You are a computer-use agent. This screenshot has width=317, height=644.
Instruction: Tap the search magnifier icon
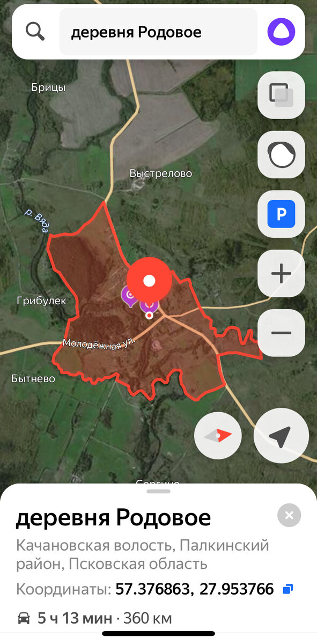click(35, 32)
